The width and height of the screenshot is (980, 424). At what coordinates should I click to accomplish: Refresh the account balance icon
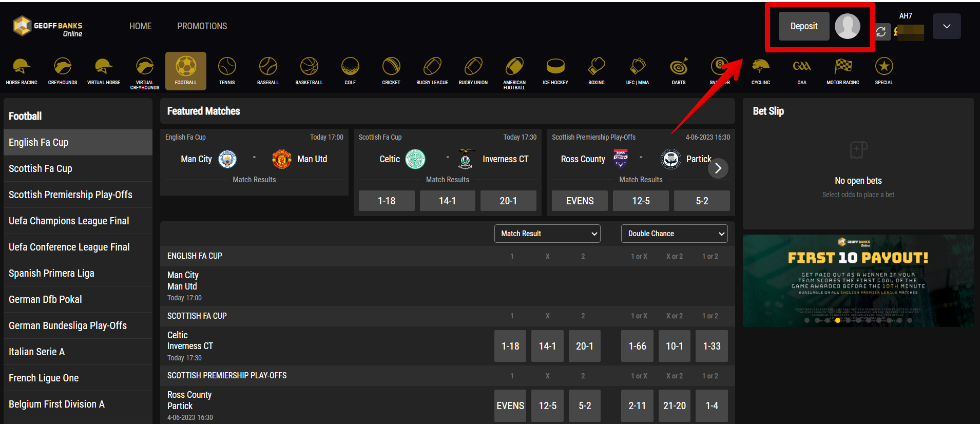[x=881, y=32]
